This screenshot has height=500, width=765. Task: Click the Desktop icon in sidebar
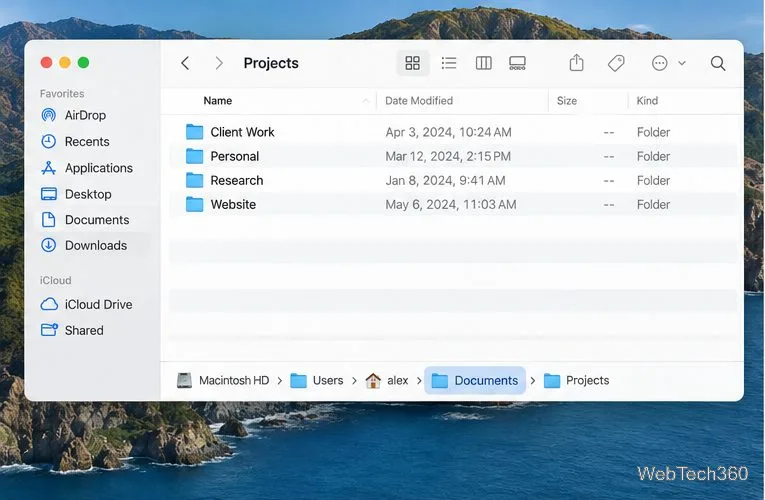point(48,194)
